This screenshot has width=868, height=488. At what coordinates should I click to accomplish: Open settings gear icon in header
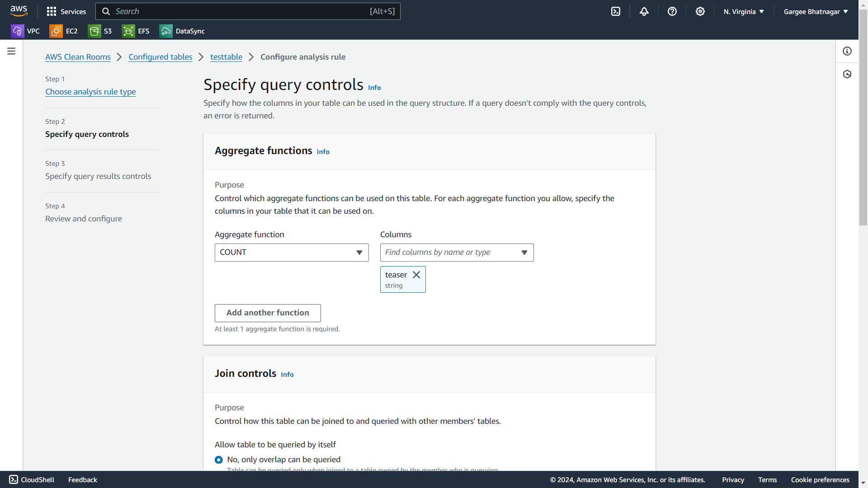point(700,11)
